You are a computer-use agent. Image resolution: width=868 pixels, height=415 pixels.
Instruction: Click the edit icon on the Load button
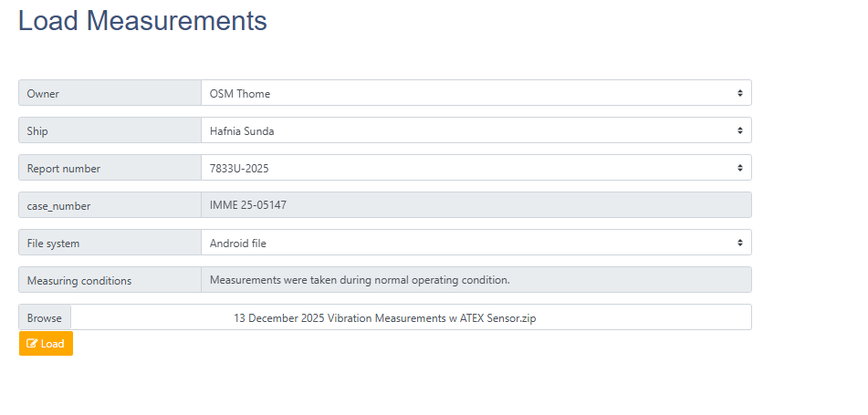pyautogui.click(x=33, y=344)
